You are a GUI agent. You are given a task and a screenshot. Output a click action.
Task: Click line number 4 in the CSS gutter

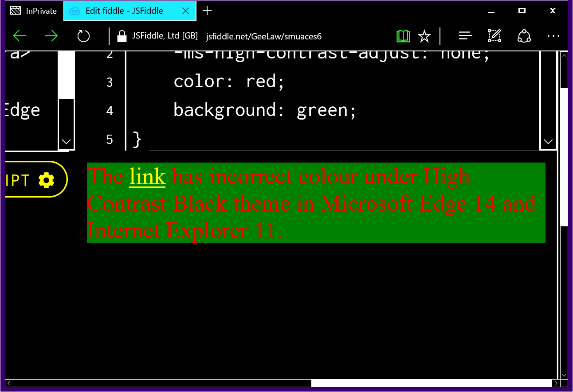pyautogui.click(x=110, y=111)
